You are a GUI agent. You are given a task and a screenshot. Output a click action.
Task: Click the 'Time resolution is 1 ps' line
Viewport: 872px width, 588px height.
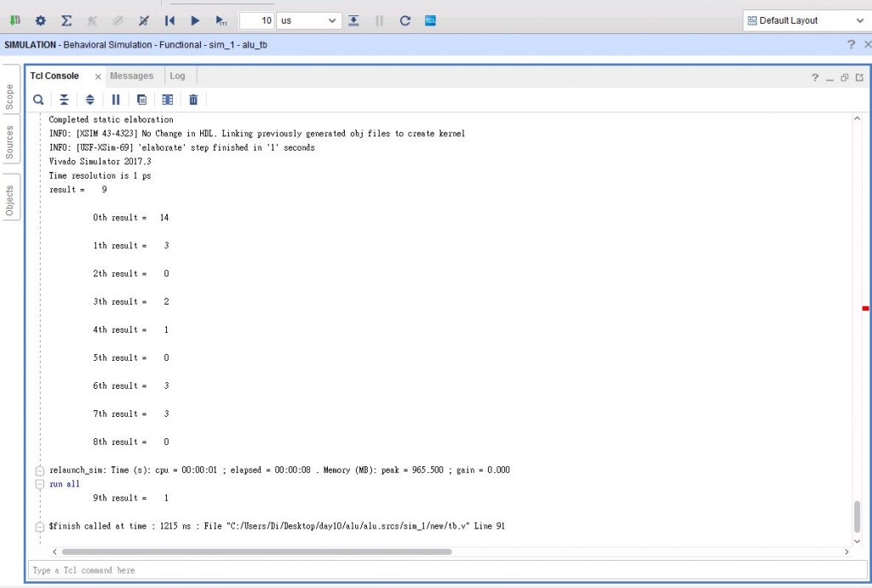coord(100,175)
